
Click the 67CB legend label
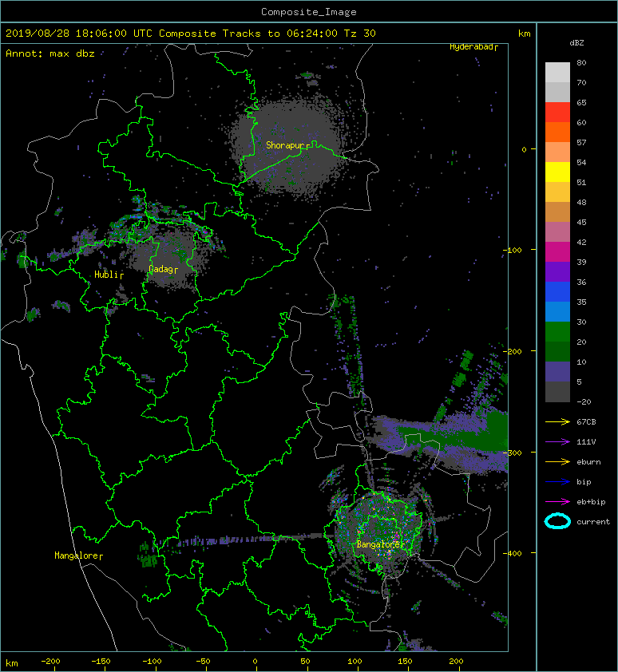586,422
